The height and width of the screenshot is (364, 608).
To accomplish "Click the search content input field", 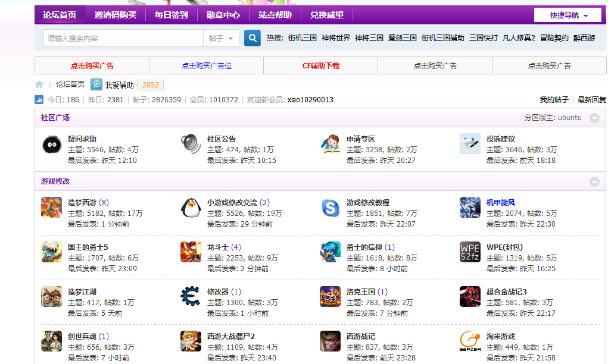I will 123,38.
